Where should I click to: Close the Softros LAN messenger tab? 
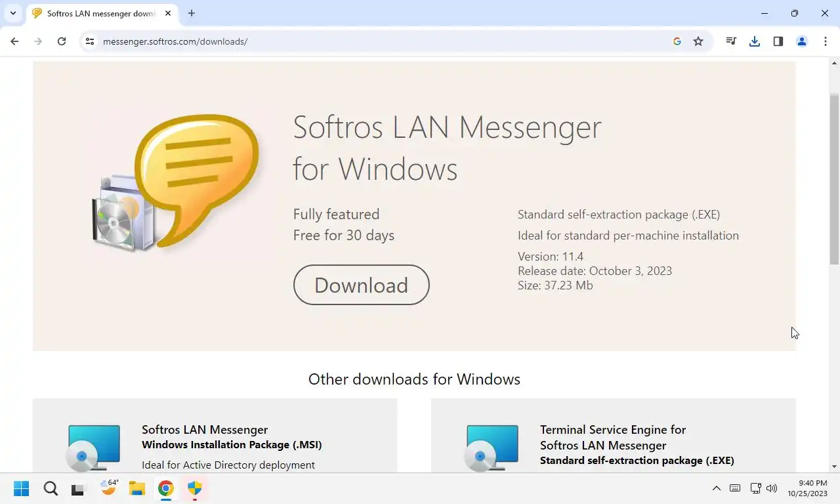coord(168,13)
